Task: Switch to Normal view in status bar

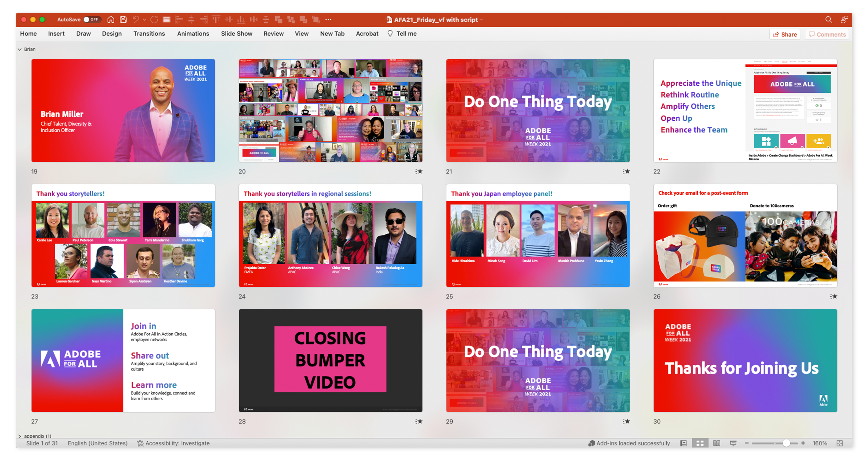Action: [683, 443]
